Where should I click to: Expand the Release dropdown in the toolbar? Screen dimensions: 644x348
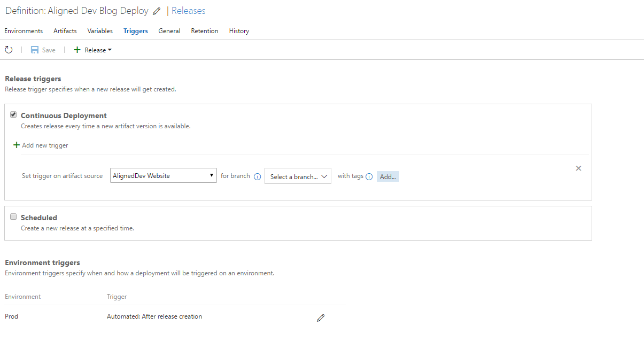pos(110,50)
